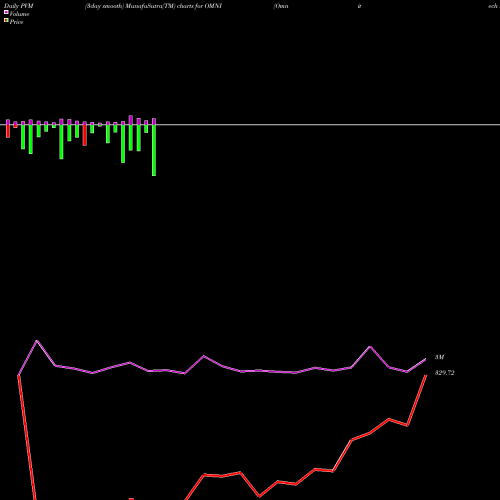The width and height of the screenshot is (500, 500).
Task: Click the '3M' volume value label
Action: [439, 357]
